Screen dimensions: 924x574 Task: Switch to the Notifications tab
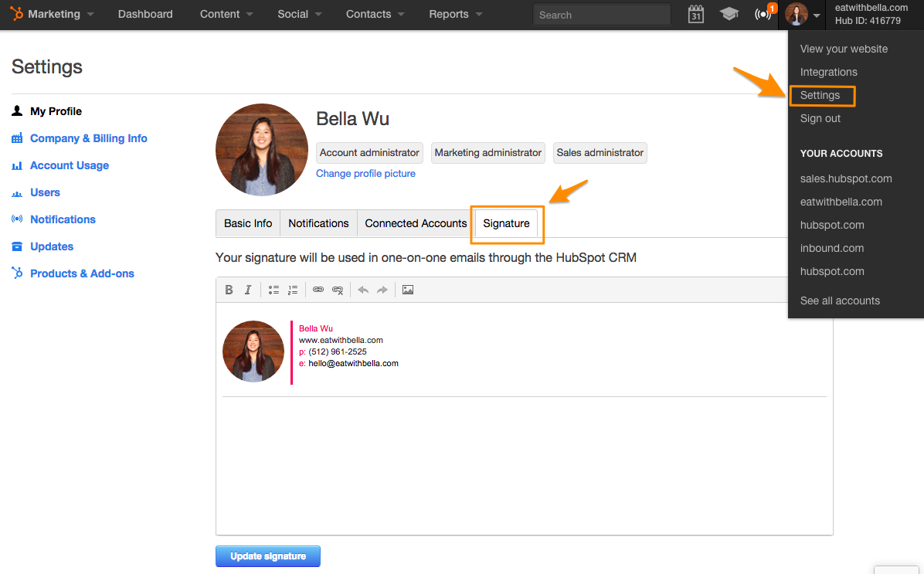(318, 223)
